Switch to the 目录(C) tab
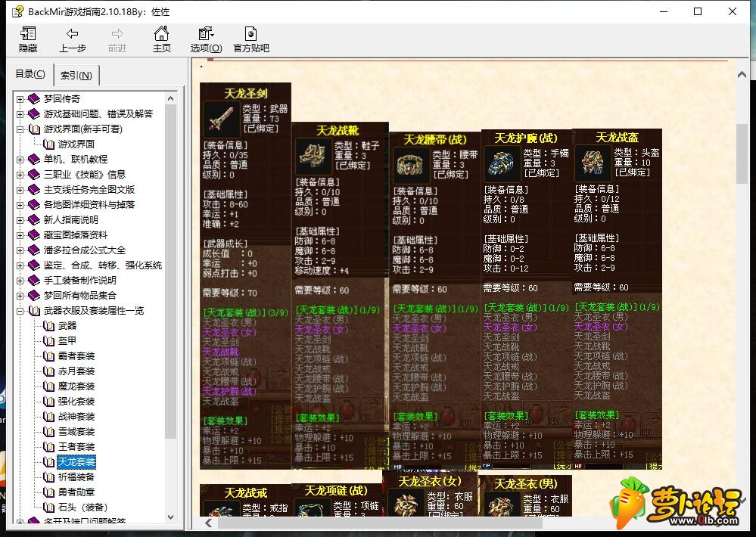The height and width of the screenshot is (537, 756). click(30, 74)
